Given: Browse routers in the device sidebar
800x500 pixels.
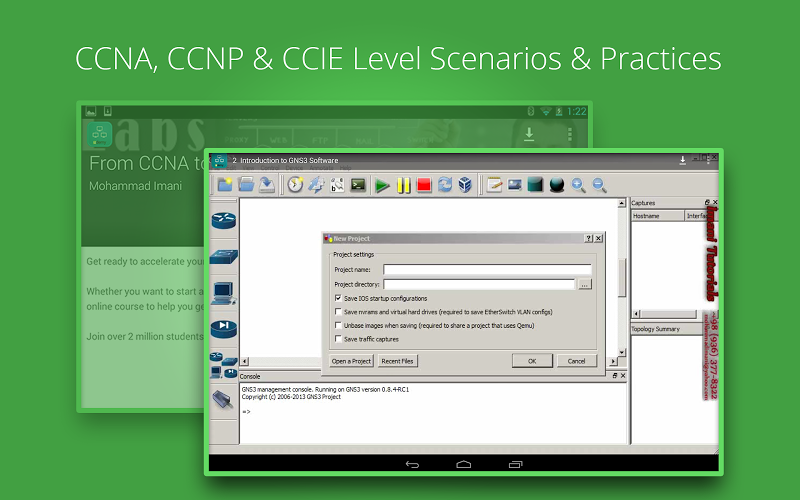Looking at the screenshot, I should [223, 220].
